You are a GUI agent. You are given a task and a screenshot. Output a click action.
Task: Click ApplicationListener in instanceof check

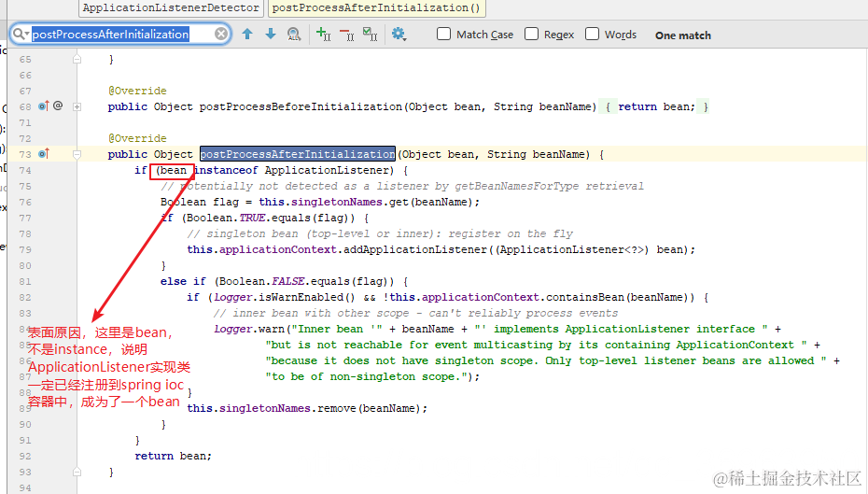(x=328, y=170)
